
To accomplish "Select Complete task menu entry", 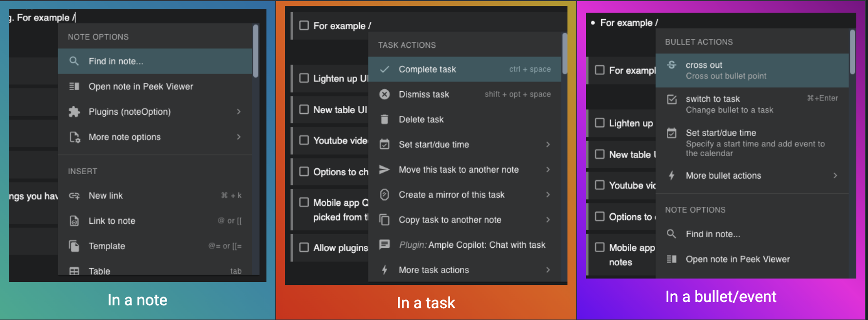I will point(427,69).
